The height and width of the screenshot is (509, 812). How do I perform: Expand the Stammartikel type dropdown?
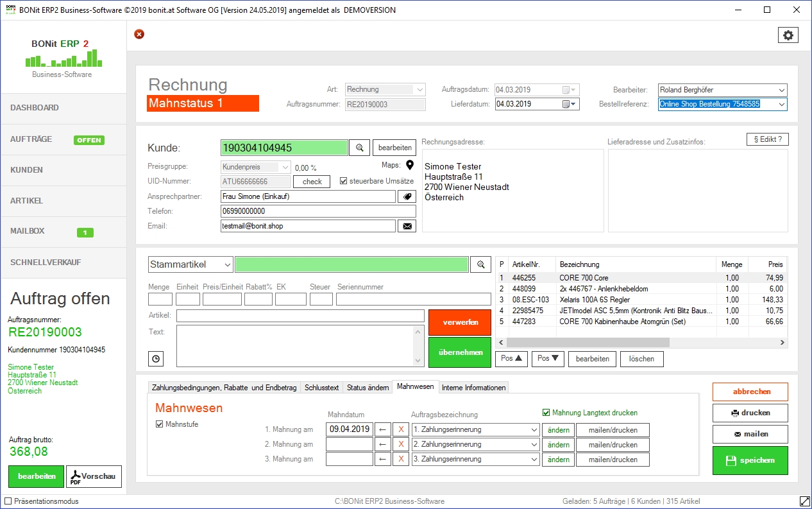227,264
